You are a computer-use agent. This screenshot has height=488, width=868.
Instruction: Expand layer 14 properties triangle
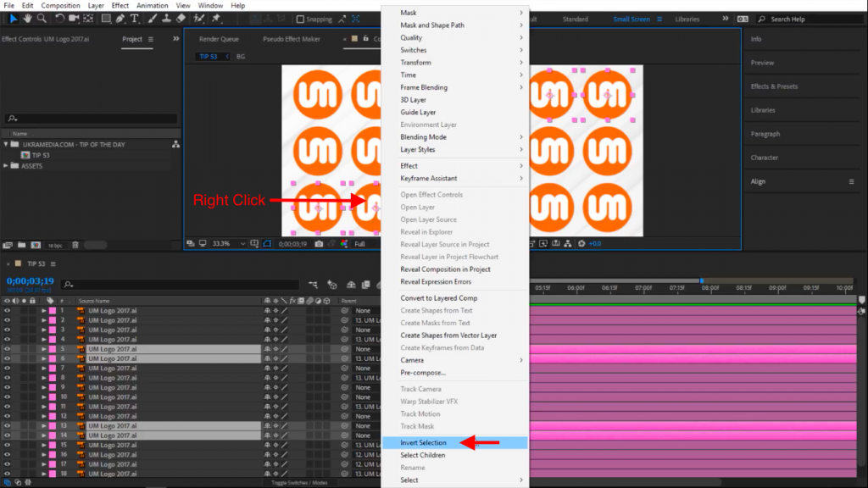[x=44, y=435]
